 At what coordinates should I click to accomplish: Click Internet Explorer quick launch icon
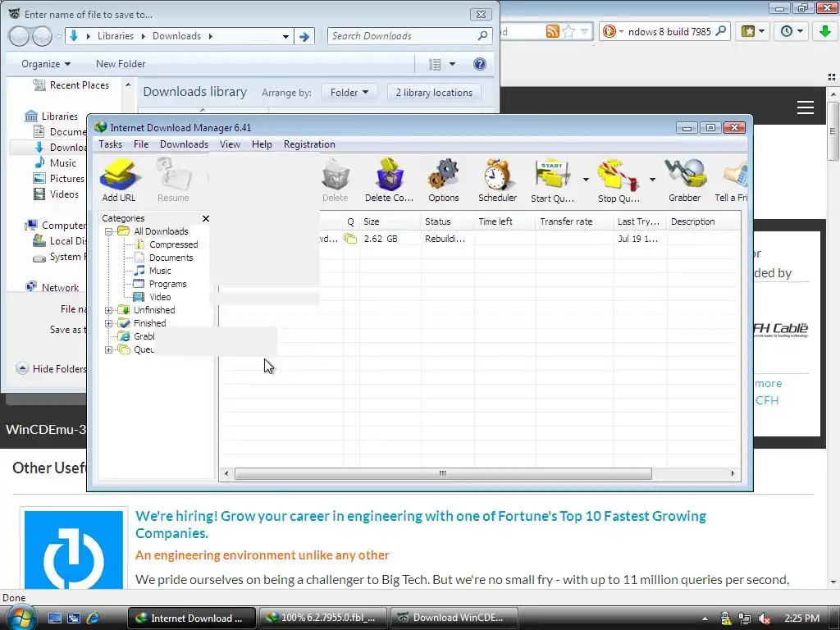(94, 618)
